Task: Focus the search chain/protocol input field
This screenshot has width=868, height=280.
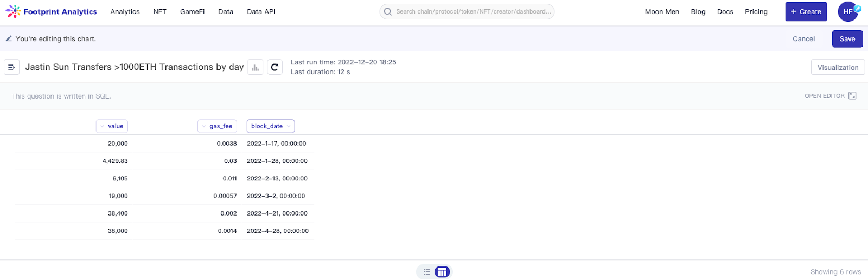Action: pos(473,12)
